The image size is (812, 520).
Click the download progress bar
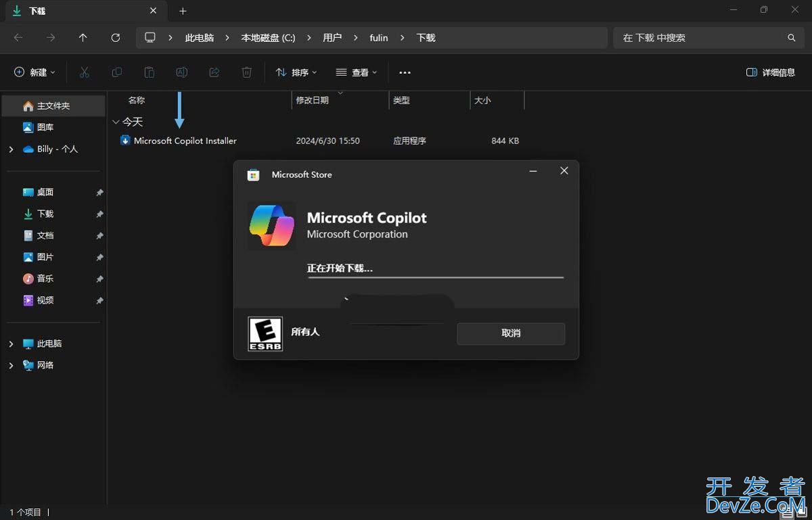coord(435,277)
